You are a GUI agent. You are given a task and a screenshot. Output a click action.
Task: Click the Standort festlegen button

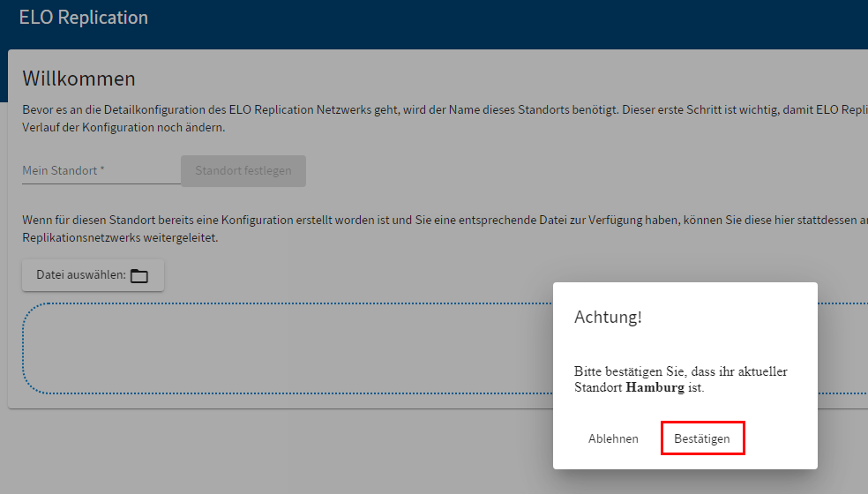(243, 170)
